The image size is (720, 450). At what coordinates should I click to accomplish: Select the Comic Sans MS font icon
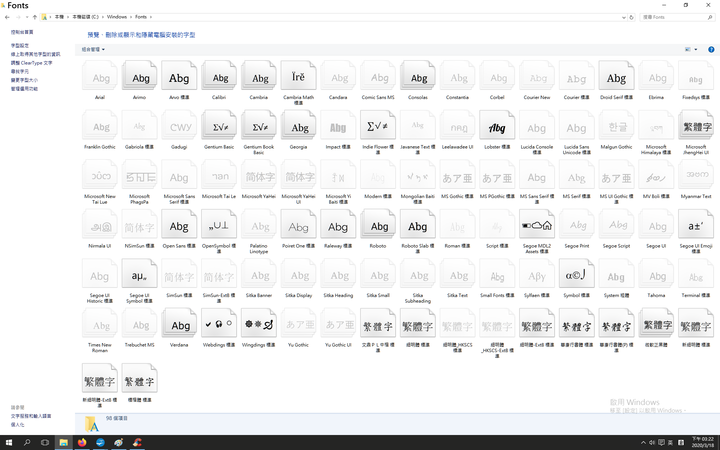point(378,76)
